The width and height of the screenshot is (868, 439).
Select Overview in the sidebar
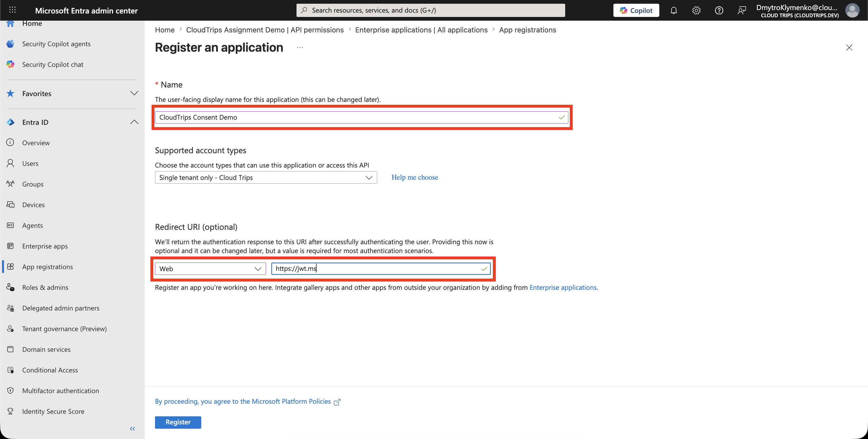[x=36, y=143]
